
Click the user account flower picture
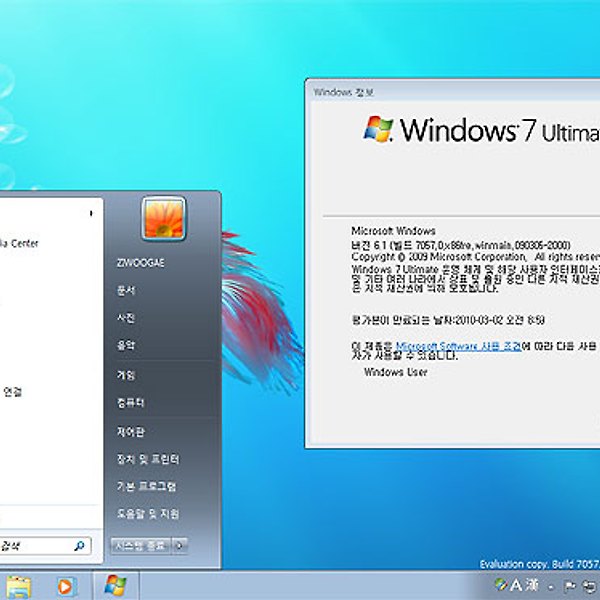pos(163,219)
